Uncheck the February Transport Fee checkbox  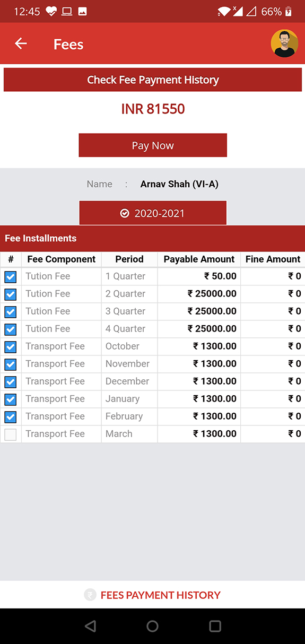[11, 417]
